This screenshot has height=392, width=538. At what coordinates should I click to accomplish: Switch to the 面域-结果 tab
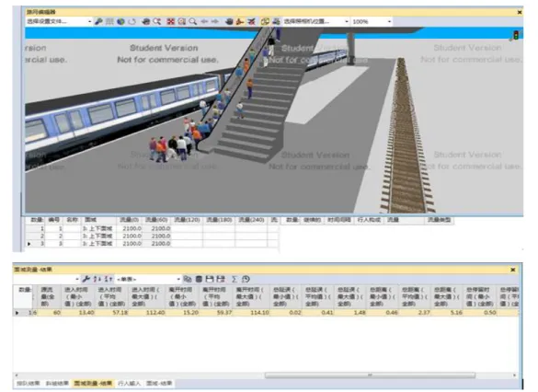159,383
